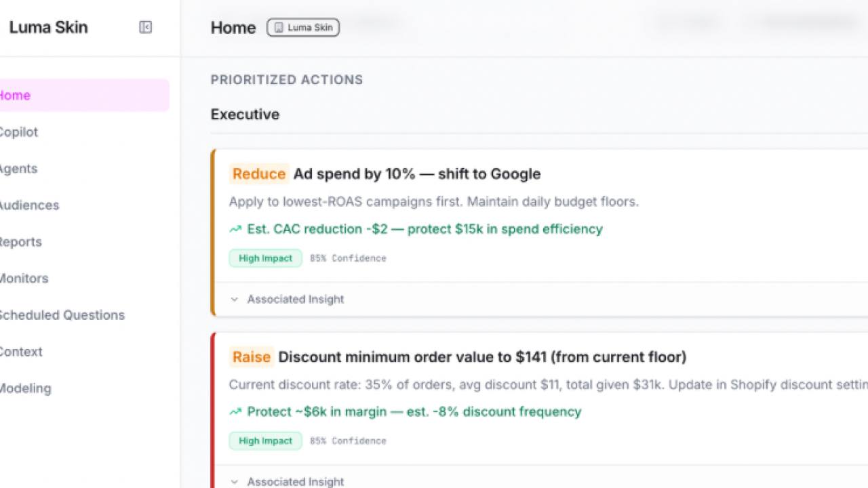The height and width of the screenshot is (488, 868).
Task: Open the Modeling section
Action: 25,388
